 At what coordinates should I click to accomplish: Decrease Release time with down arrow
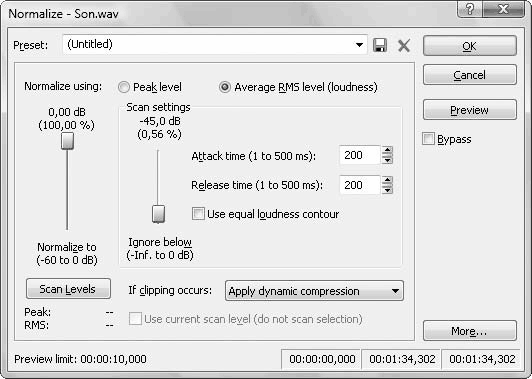pyautogui.click(x=387, y=189)
